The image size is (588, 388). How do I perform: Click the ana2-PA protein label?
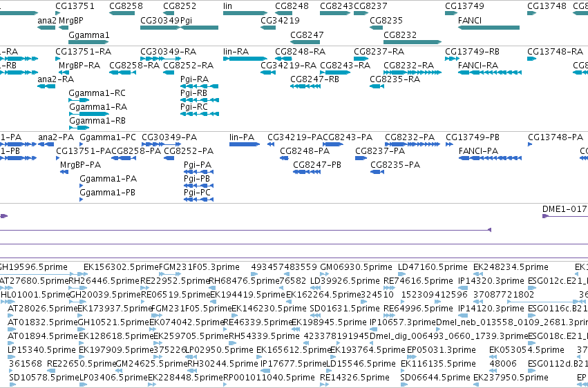tap(56, 137)
